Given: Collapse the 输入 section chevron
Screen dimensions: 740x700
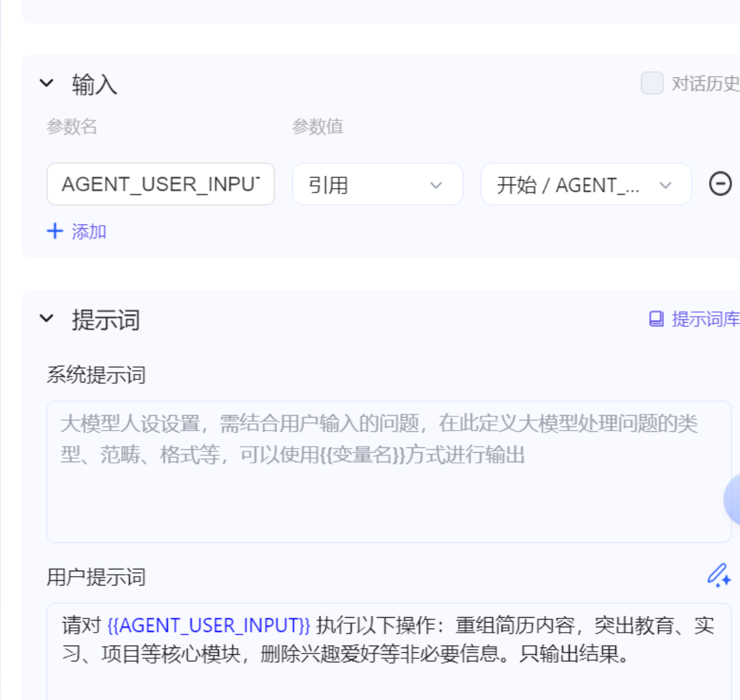Looking at the screenshot, I should (x=46, y=84).
